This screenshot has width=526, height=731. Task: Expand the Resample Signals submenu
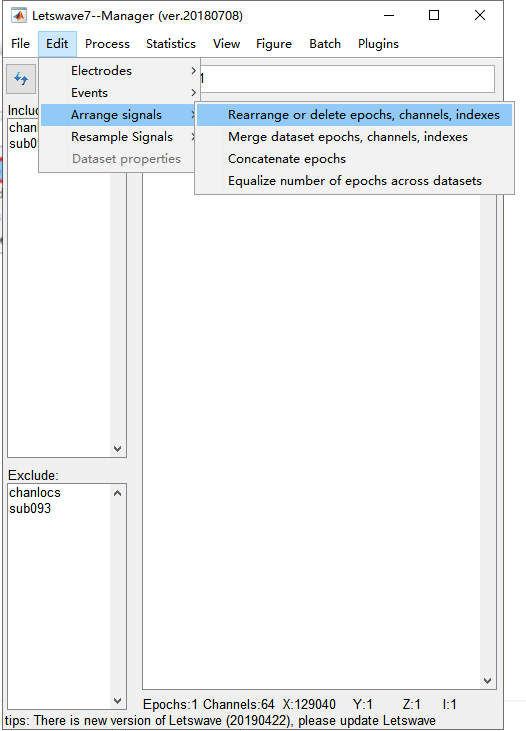click(118, 137)
